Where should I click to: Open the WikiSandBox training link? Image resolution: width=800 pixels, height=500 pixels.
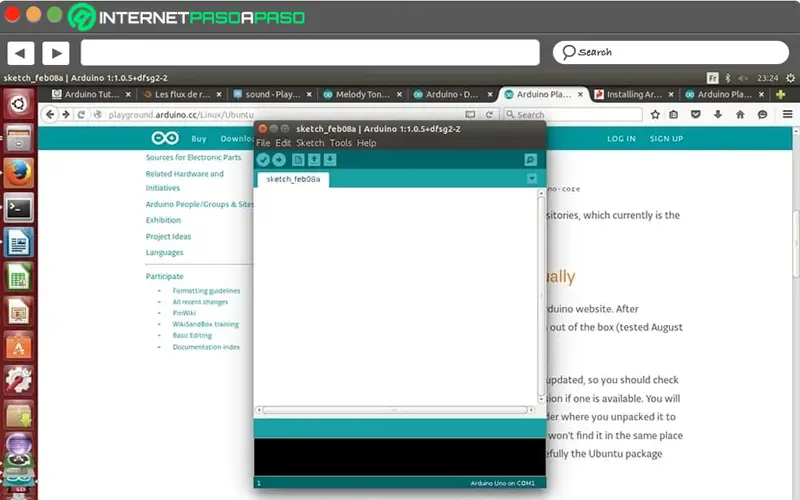coord(205,324)
